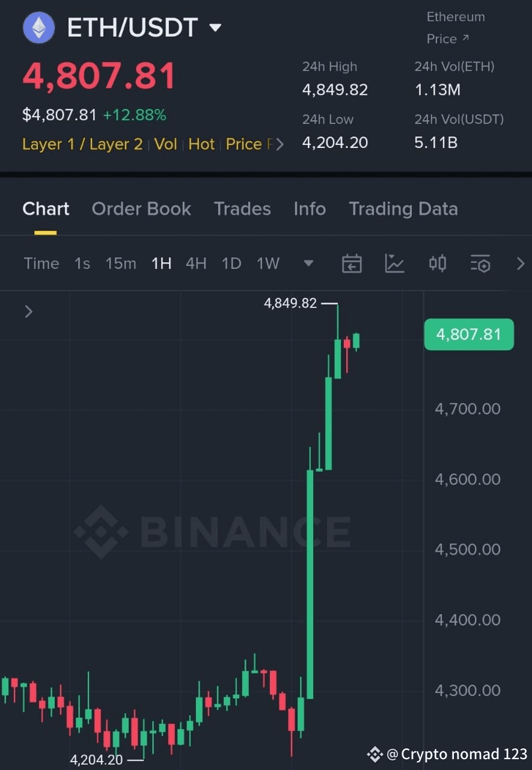Tap the Ethereum coin logo icon
Image resolution: width=532 pixels, height=770 pixels.
coord(38,28)
